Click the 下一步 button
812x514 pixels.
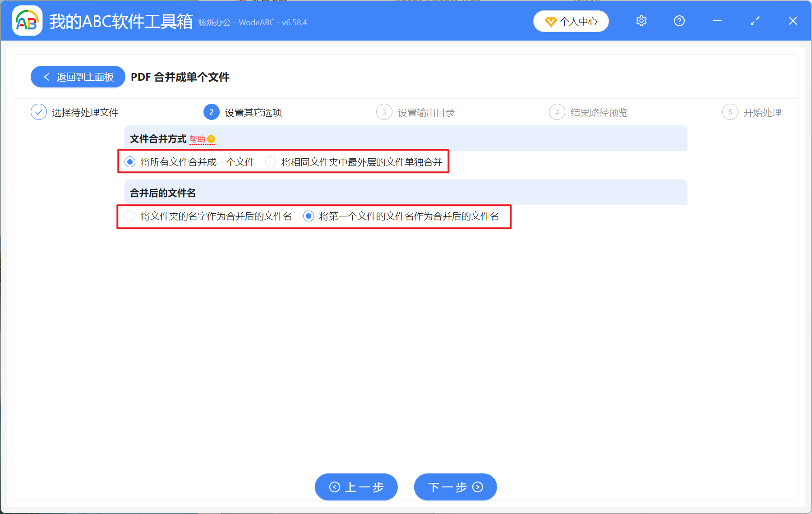click(455, 487)
